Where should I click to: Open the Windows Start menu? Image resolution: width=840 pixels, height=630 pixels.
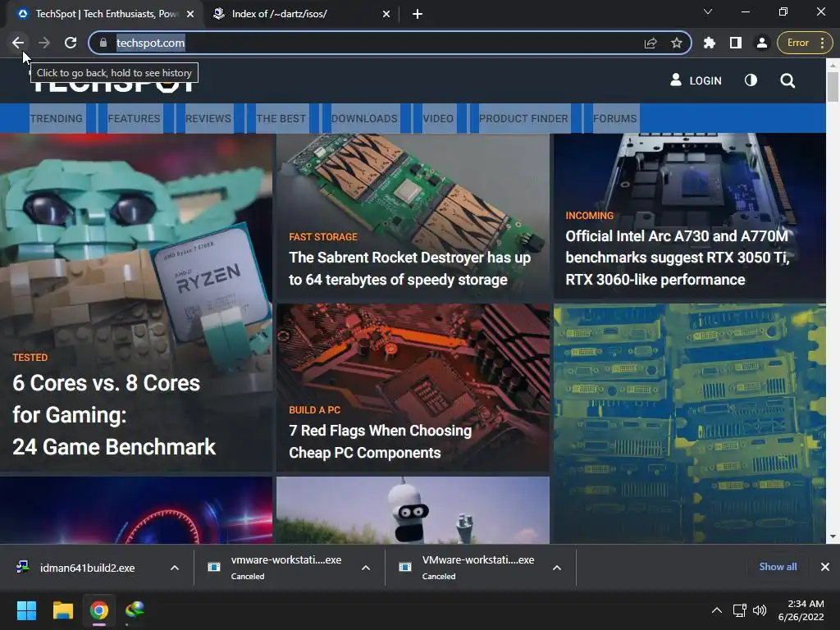point(26,610)
